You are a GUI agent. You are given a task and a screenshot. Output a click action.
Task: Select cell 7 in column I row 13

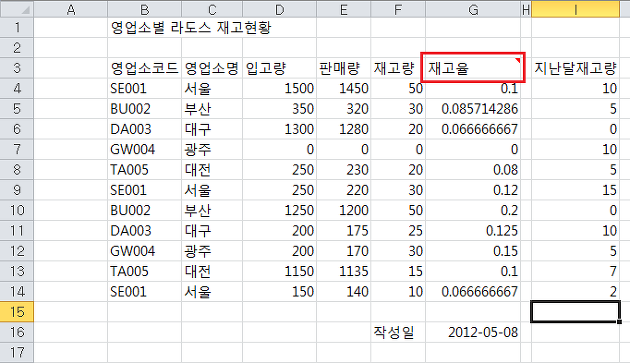[x=575, y=271]
